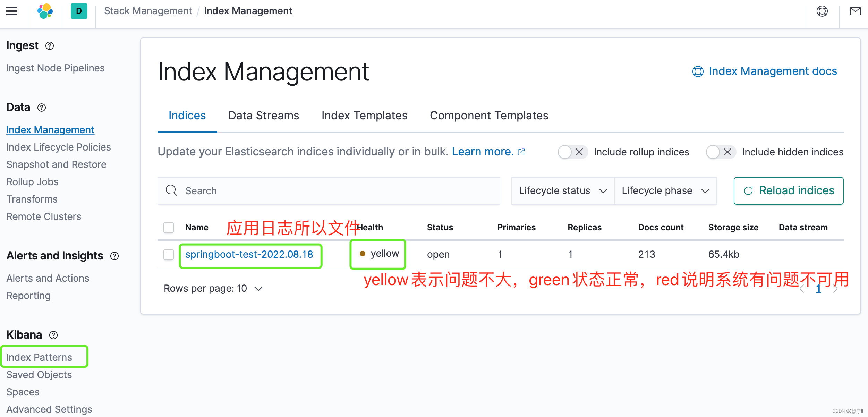868x417 pixels.
Task: Sort by Storage size column header
Action: pos(733,228)
